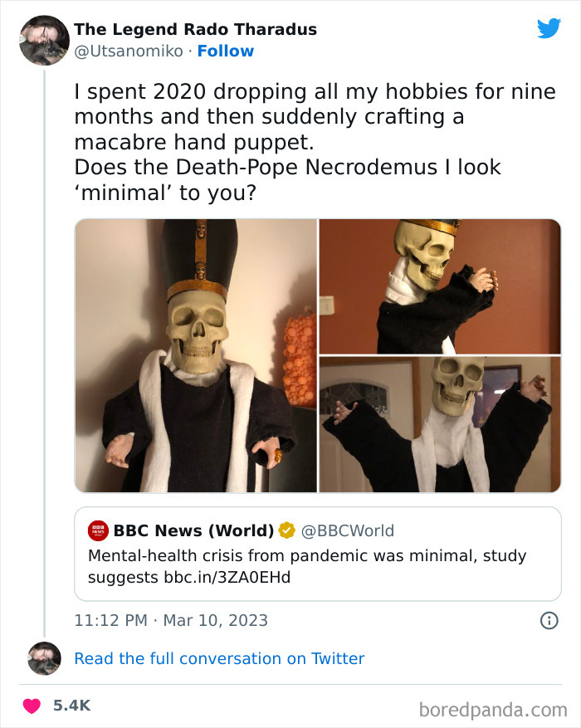Click the 5.4K likes count

[x=71, y=706]
